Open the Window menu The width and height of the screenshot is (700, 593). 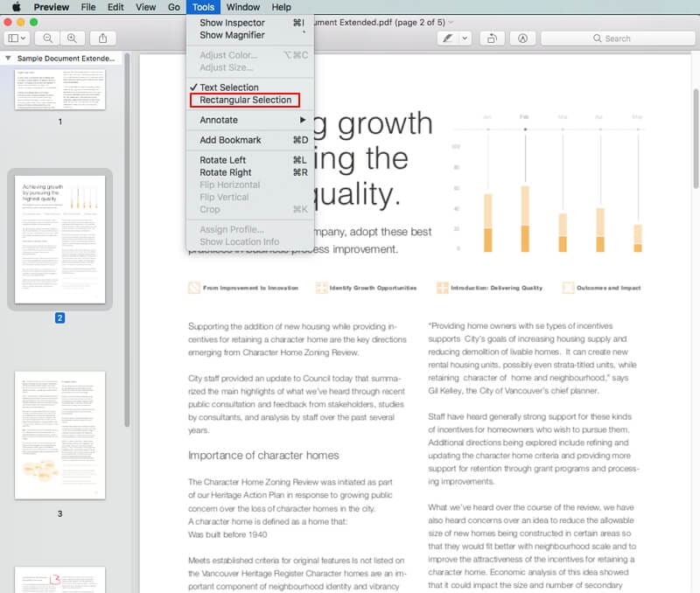point(243,7)
